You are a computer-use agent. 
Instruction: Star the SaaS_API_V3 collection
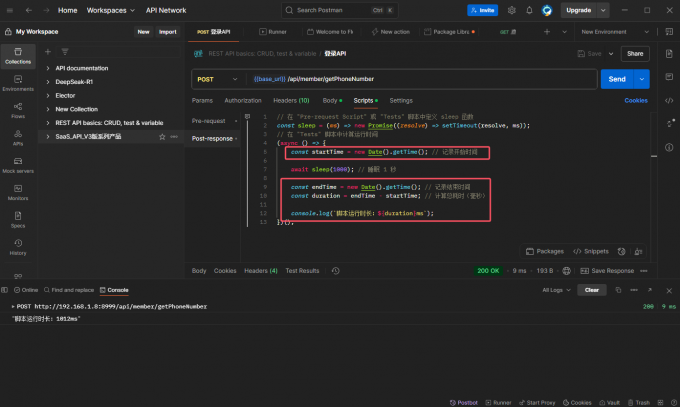[x=162, y=137]
